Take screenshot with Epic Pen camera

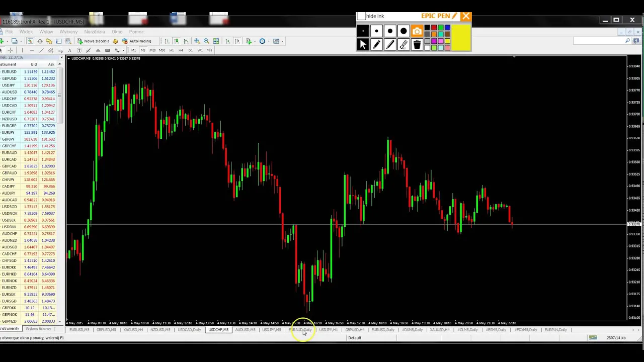pos(417,31)
